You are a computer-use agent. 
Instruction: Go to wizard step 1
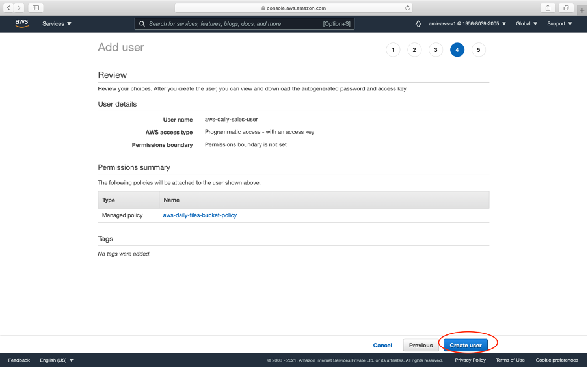pos(393,50)
